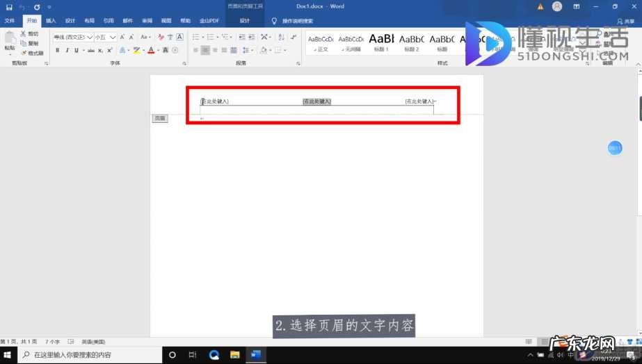Click the Strikethrough icon
The width and height of the screenshot is (642, 364).
click(91, 50)
